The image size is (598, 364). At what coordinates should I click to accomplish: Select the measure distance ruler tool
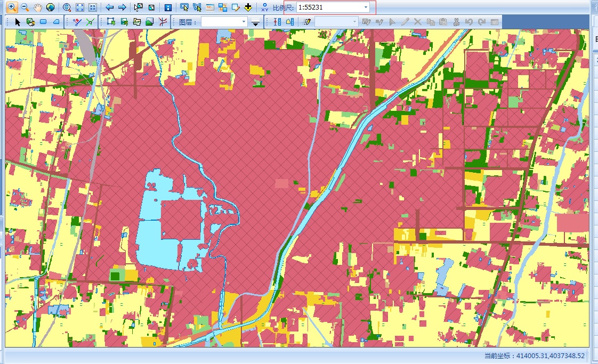click(x=277, y=22)
